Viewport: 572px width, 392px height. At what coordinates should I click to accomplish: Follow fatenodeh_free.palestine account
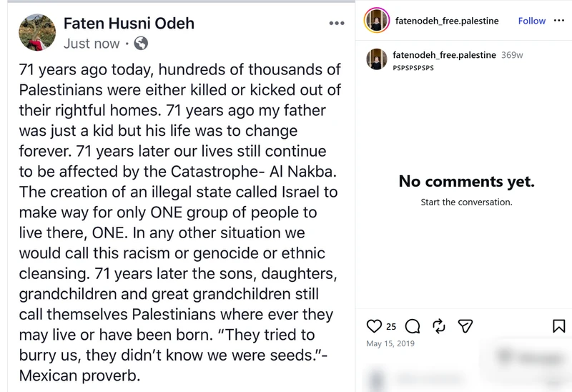(532, 21)
